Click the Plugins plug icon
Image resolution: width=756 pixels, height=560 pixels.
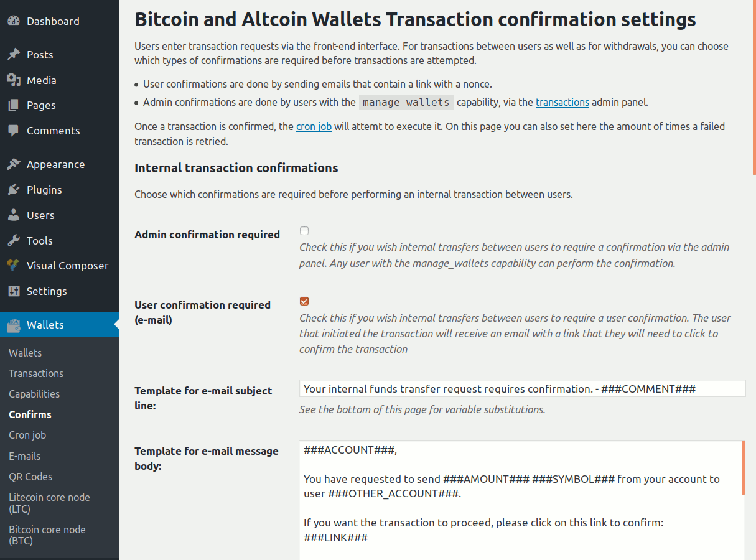point(14,190)
